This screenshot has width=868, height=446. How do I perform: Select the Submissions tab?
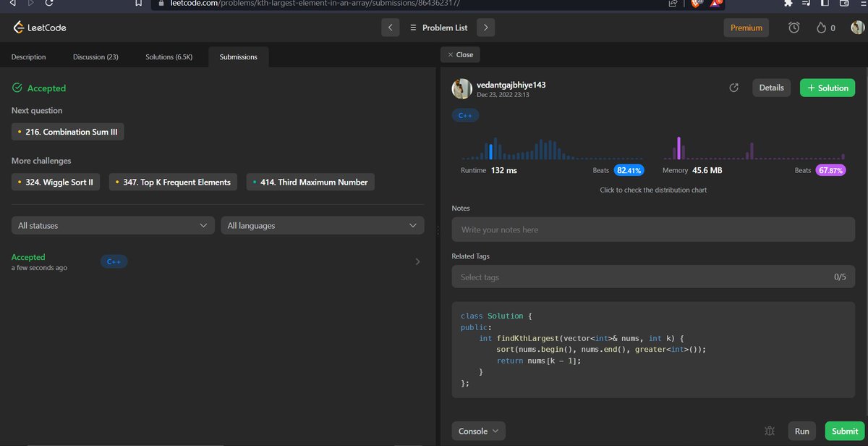pos(238,56)
